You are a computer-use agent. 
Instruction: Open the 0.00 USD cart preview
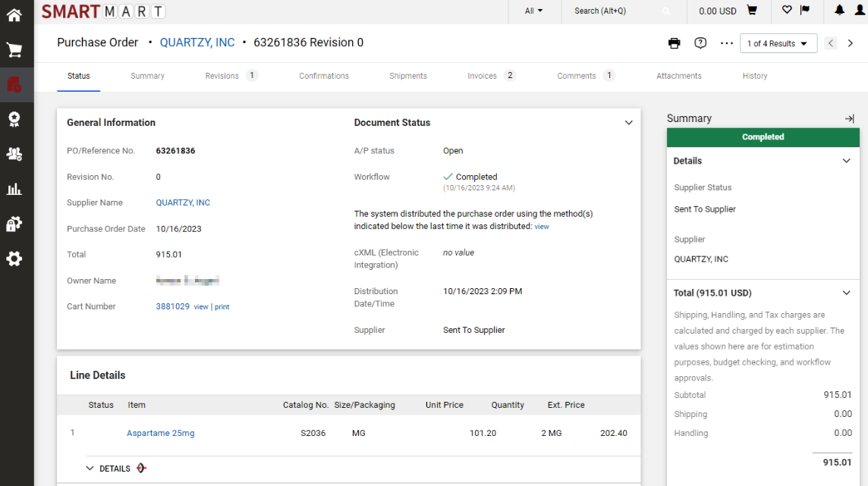[728, 11]
